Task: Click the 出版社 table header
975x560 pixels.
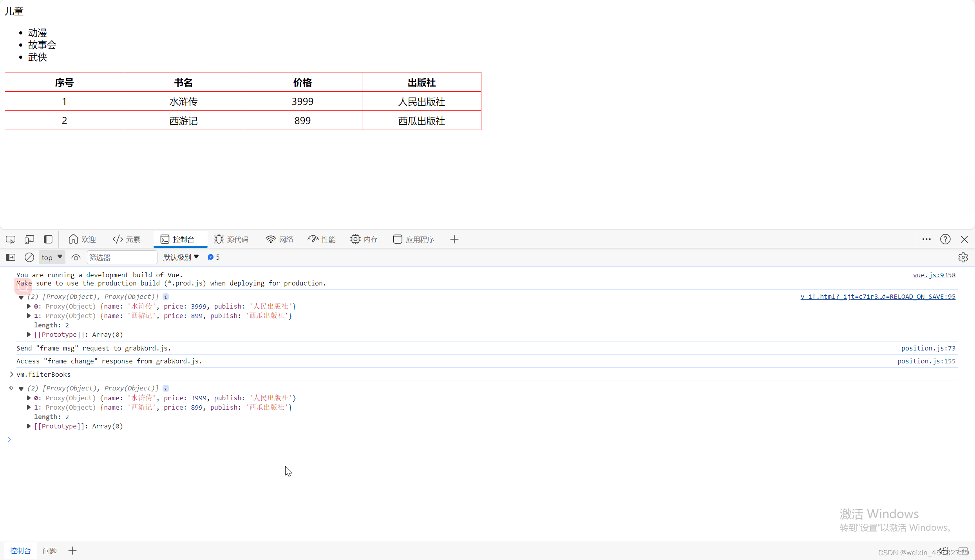Action: pos(421,82)
